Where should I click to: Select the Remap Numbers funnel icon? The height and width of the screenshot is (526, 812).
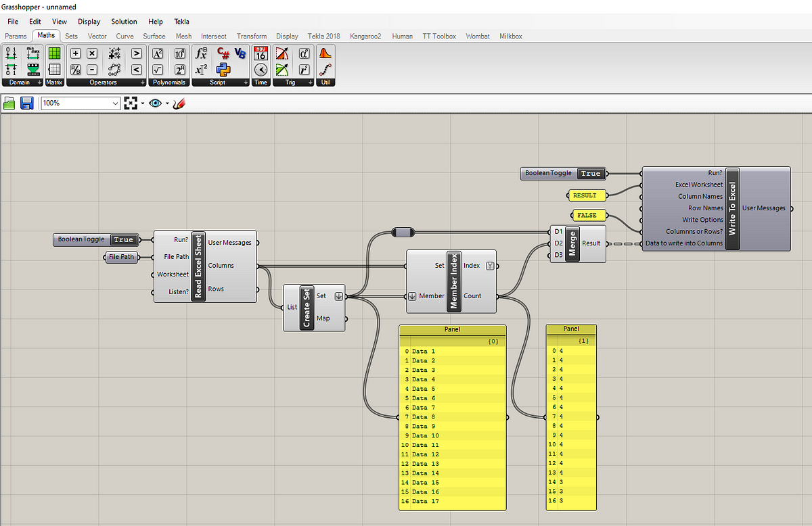pyautogui.click(x=32, y=69)
